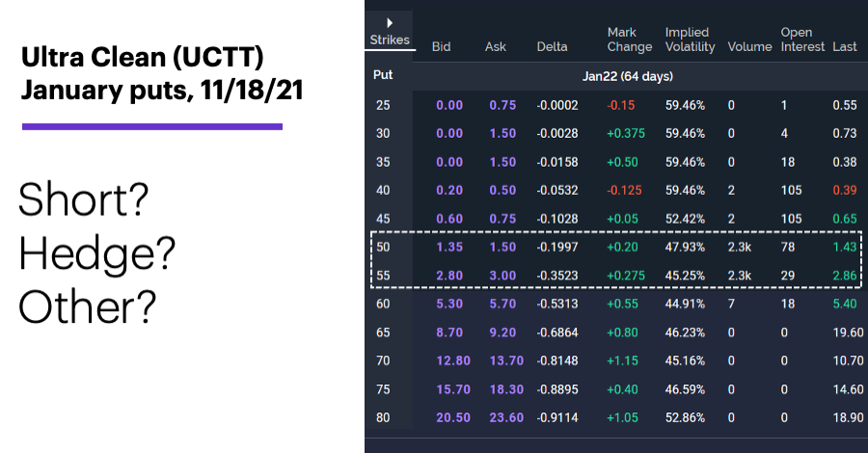Select the 60 strike row
This screenshot has width=868, height=453.
click(616, 304)
